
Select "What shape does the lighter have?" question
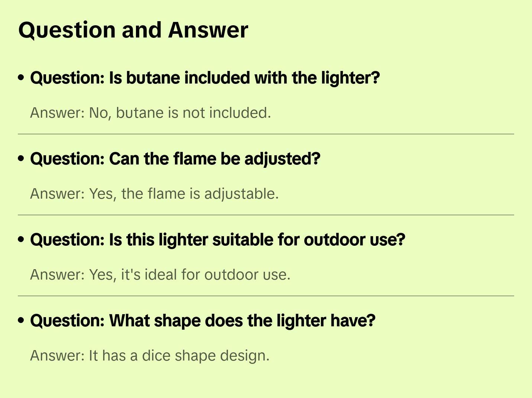click(x=202, y=321)
